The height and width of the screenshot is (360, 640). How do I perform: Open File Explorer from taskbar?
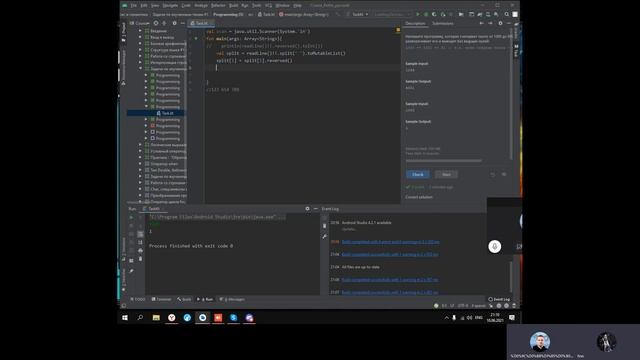(x=156, y=318)
